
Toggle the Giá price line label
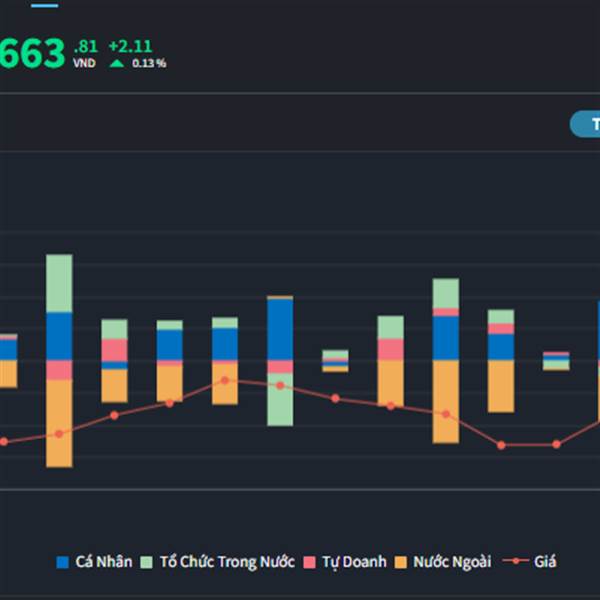pyautogui.click(x=545, y=562)
